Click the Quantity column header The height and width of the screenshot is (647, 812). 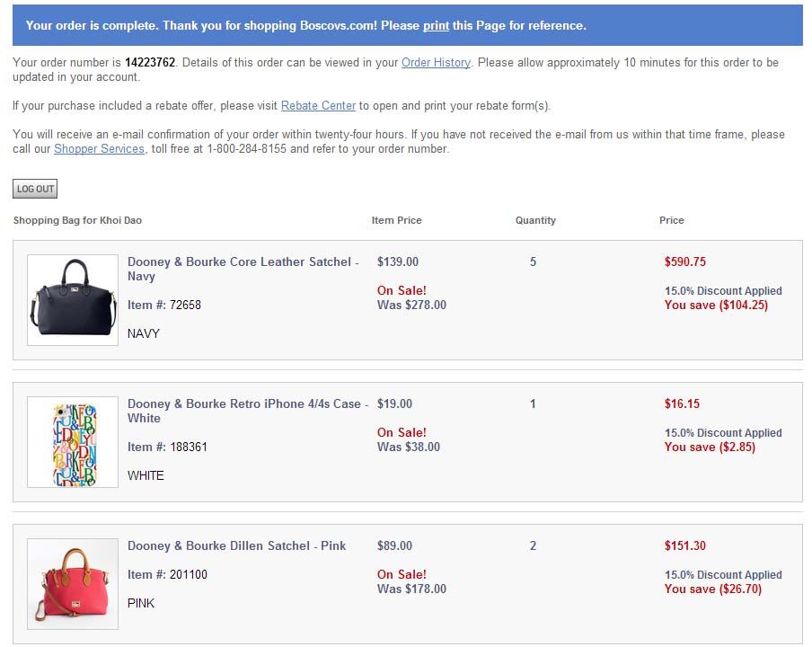[535, 220]
